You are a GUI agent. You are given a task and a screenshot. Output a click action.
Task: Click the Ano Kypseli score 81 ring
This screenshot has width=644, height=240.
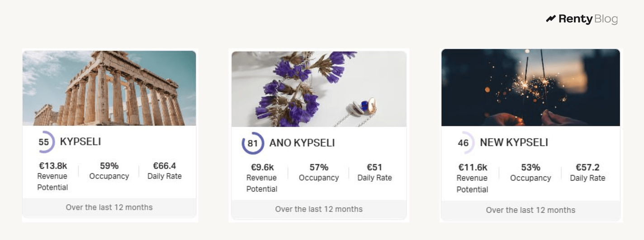[x=253, y=144]
